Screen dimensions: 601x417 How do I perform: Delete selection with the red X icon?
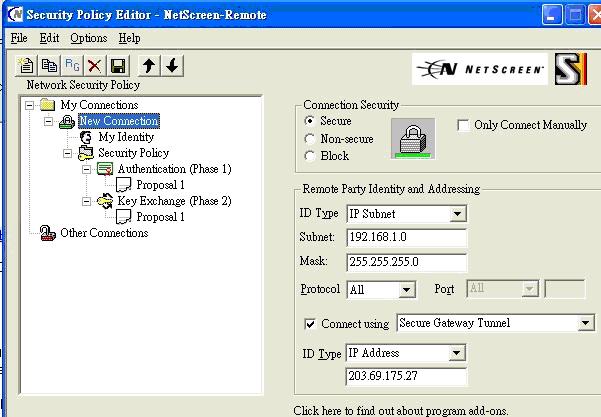click(94, 65)
